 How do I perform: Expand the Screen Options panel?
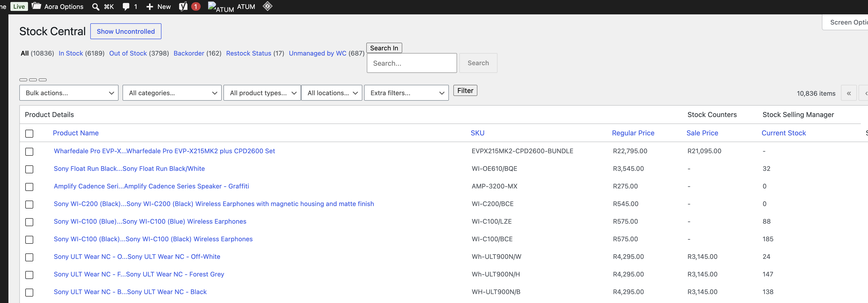846,22
